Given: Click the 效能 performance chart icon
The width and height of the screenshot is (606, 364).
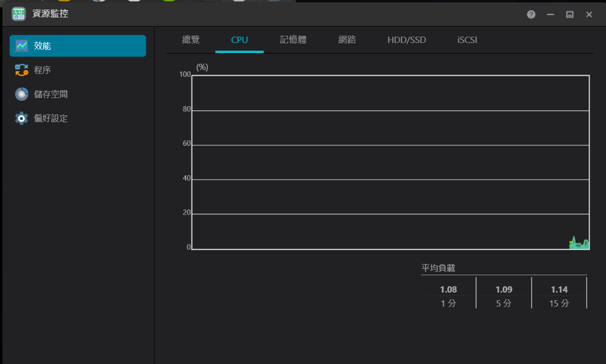Looking at the screenshot, I should point(22,46).
